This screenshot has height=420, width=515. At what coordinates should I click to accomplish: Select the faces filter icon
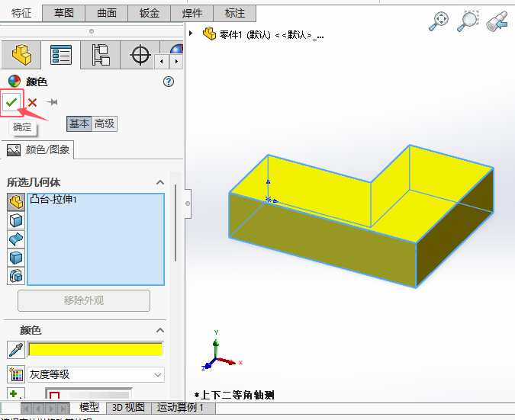pyautogui.click(x=16, y=220)
